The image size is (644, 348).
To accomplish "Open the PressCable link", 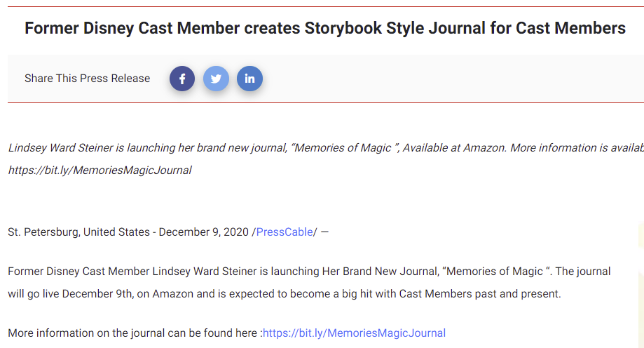I will click(285, 232).
